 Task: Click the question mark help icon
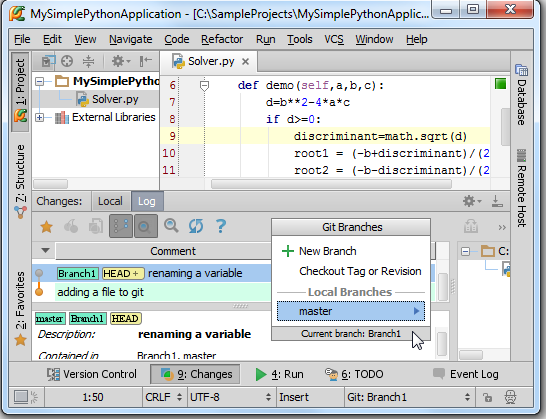point(221,226)
